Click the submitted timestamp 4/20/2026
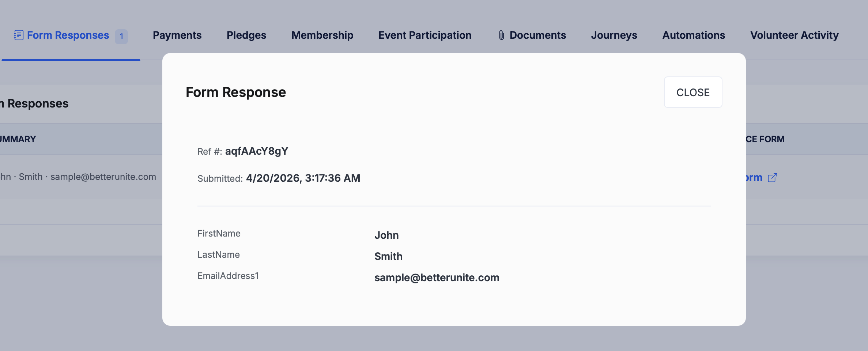 (x=303, y=178)
